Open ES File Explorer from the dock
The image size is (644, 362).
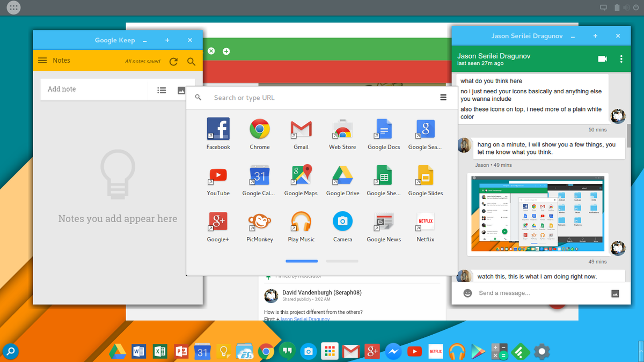245,352
